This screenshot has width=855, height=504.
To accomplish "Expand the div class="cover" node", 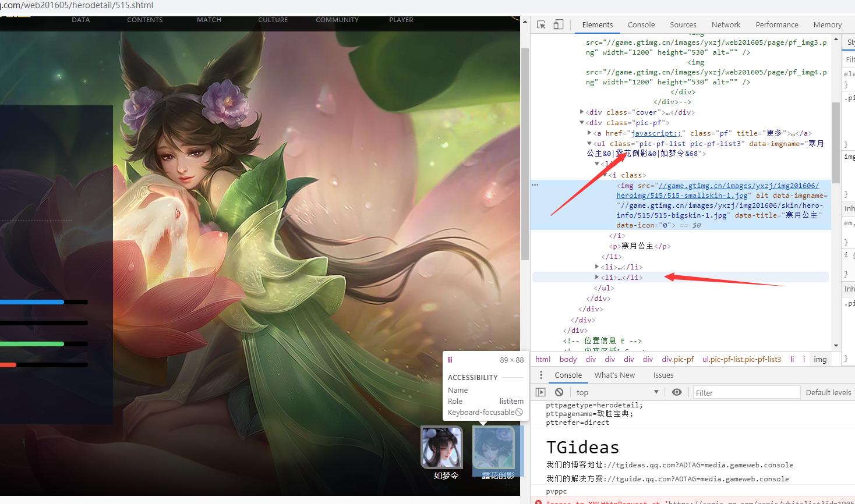I will (582, 112).
